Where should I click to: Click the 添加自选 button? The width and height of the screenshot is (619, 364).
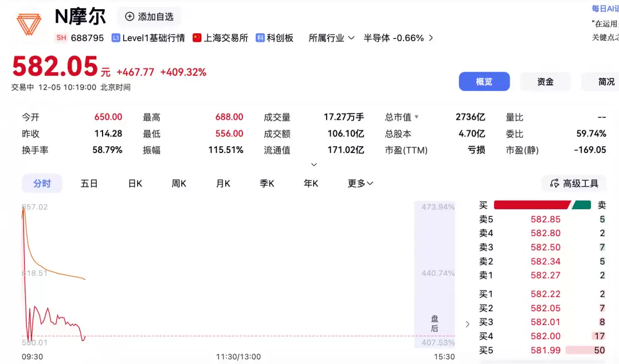149,17
